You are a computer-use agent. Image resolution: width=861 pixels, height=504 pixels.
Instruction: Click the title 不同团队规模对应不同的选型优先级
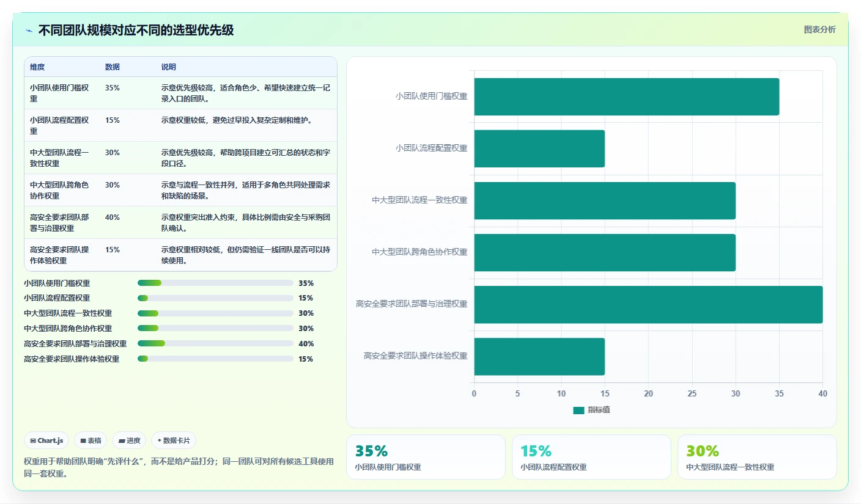point(136,30)
